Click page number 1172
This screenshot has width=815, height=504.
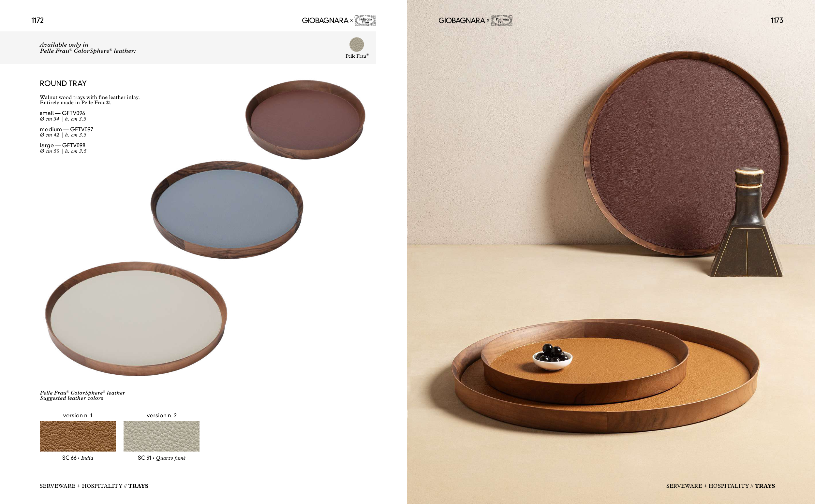click(x=37, y=20)
